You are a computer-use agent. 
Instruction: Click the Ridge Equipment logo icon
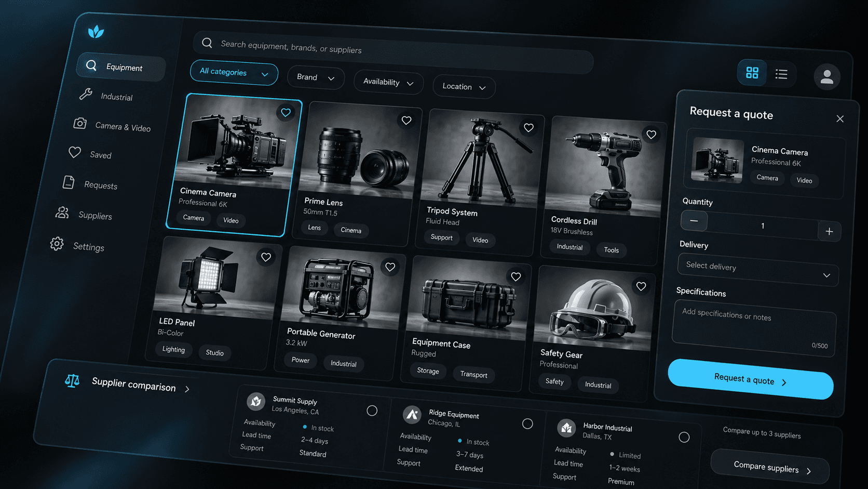pos(412,415)
